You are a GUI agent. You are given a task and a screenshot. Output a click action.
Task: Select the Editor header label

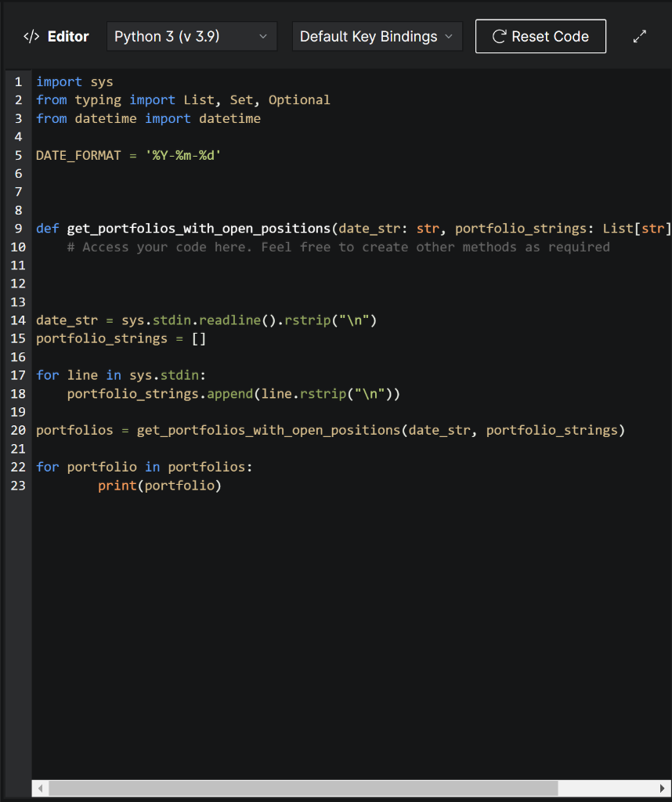pos(68,36)
